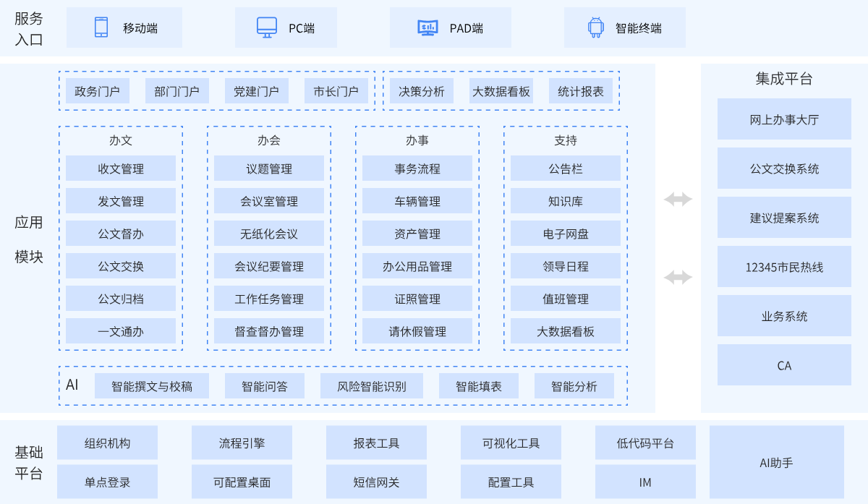Open 收文管理 module
This screenshot has width=868, height=504.
point(121,168)
